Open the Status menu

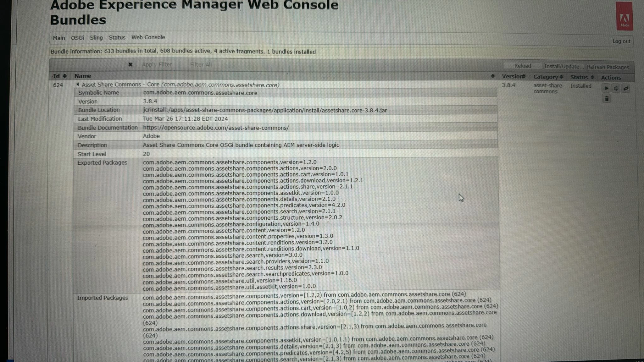(x=117, y=38)
